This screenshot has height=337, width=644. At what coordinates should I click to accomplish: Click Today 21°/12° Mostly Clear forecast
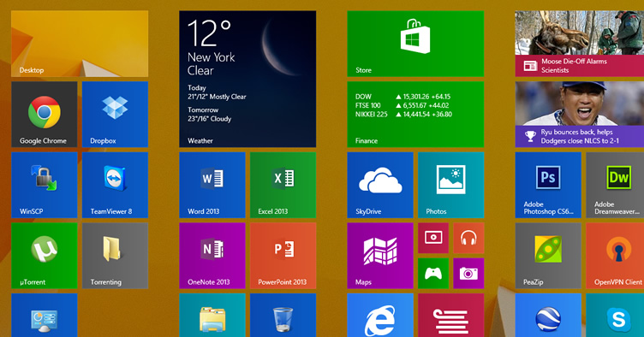coord(217,92)
